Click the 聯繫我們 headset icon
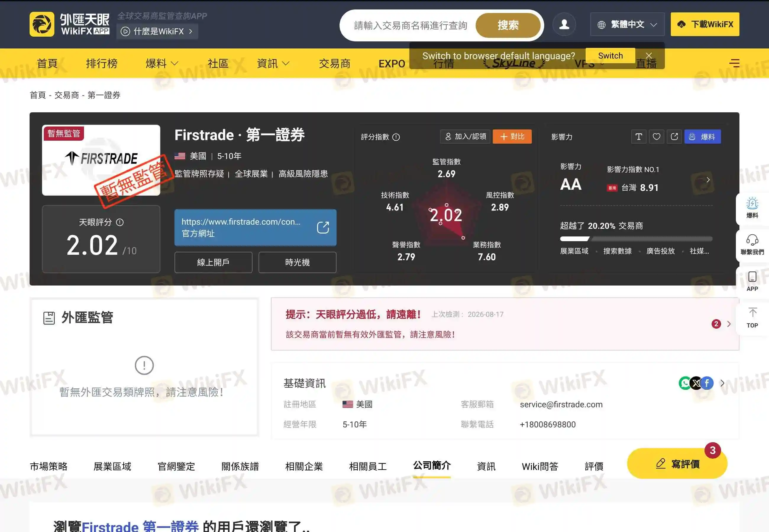Screen dimensions: 769x532 pyautogui.click(x=752, y=240)
